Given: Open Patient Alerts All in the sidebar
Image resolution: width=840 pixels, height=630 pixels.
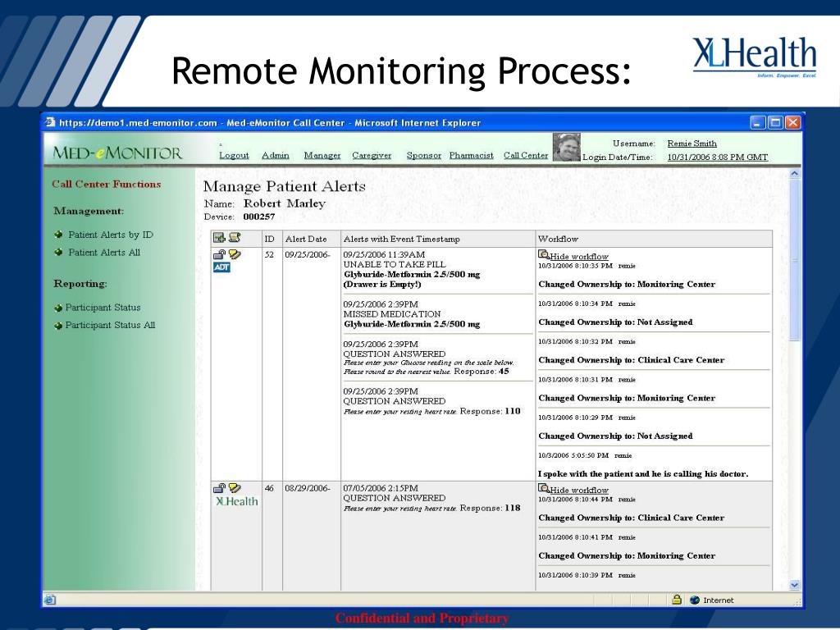Looking at the screenshot, I should pos(104,253).
